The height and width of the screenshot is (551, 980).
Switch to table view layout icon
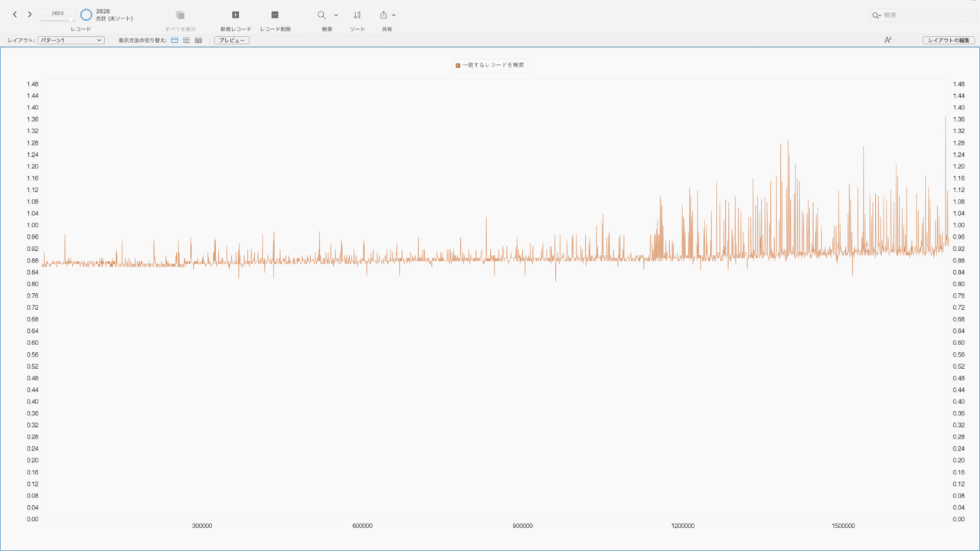(x=198, y=40)
